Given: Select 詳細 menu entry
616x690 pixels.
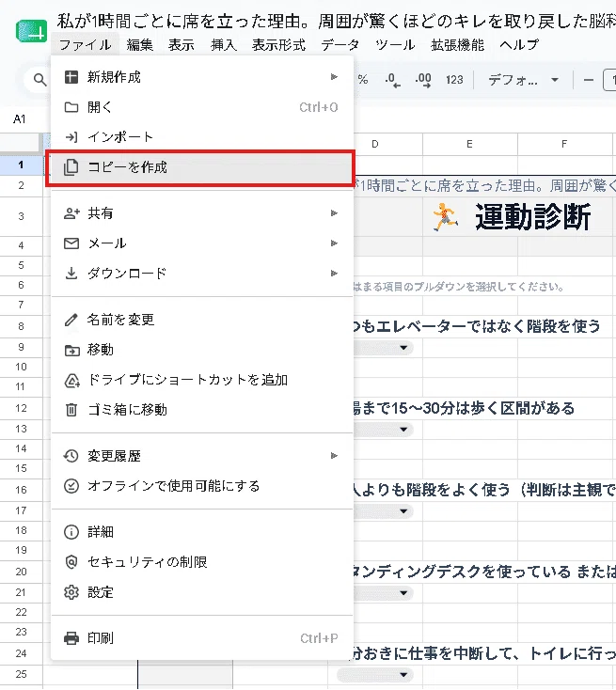Looking at the screenshot, I should click(x=202, y=532).
